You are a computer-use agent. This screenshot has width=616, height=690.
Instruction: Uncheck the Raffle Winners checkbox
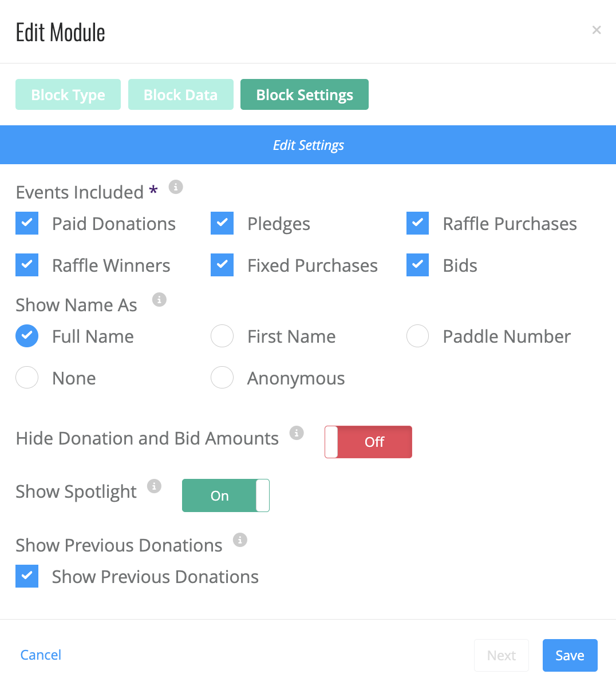pyautogui.click(x=27, y=265)
